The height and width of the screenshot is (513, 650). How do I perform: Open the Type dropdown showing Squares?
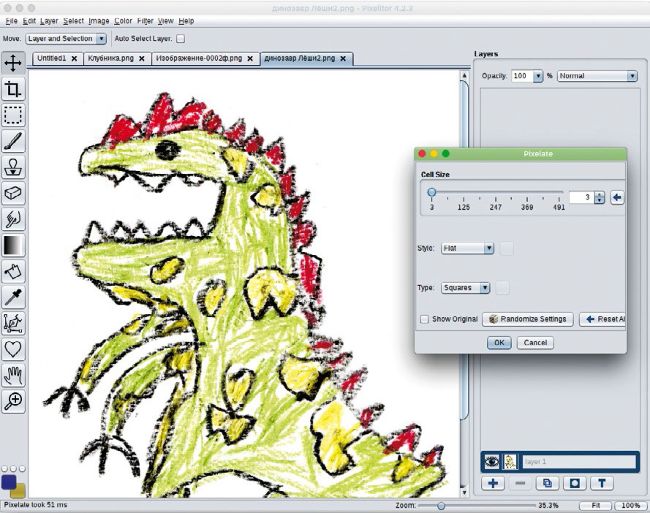pos(466,288)
